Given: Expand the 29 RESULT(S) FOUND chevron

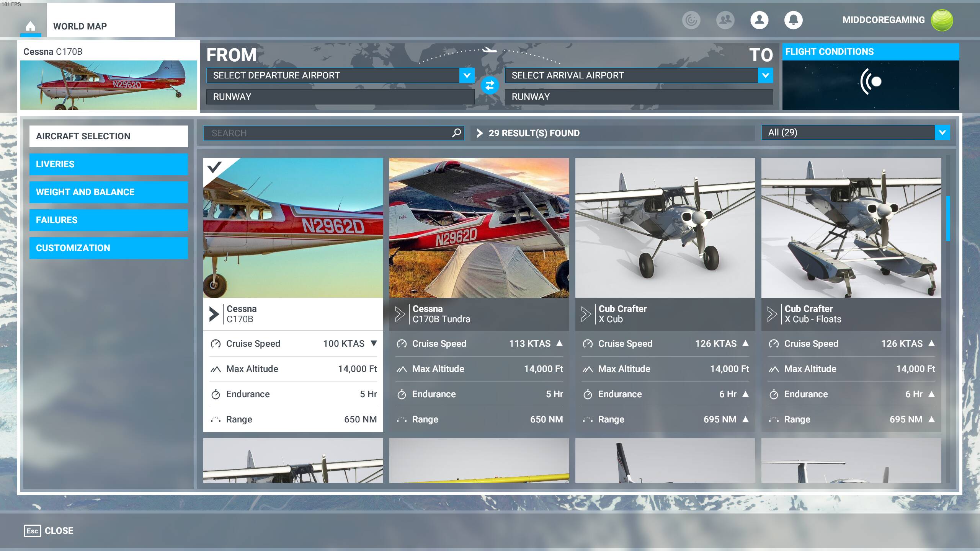Looking at the screenshot, I should click(480, 133).
